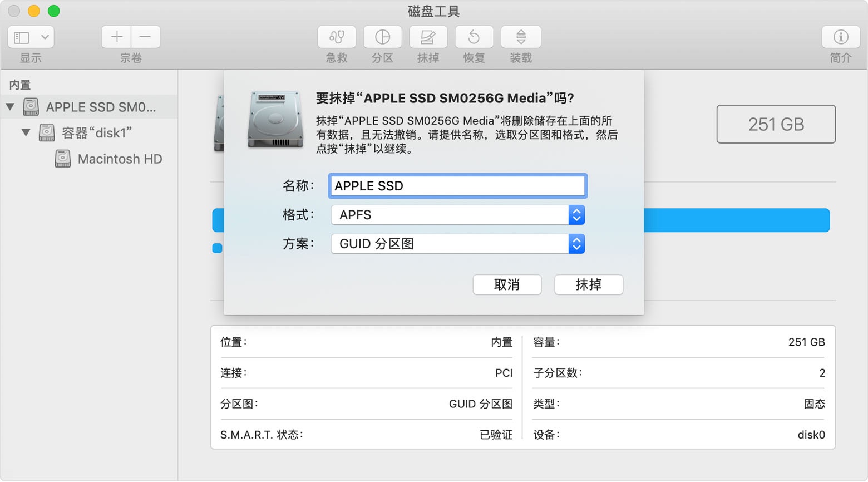Click the S.M.A.R.T. 状态 value 已验证
Viewport: 868px width, 482px height.
496,435
